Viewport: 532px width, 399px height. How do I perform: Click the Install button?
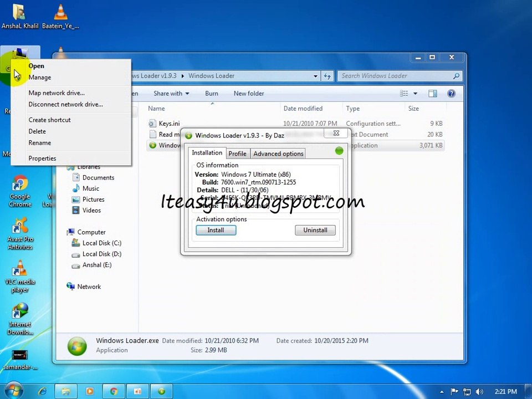click(x=216, y=230)
